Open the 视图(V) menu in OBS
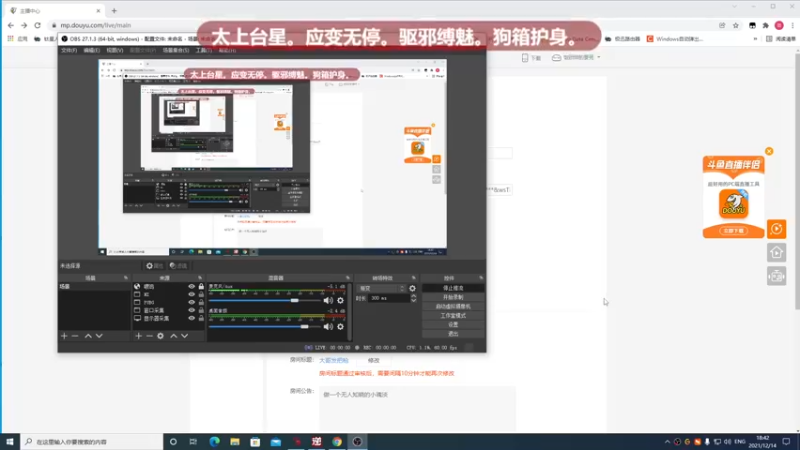This screenshot has width=800, height=450. 115,51
